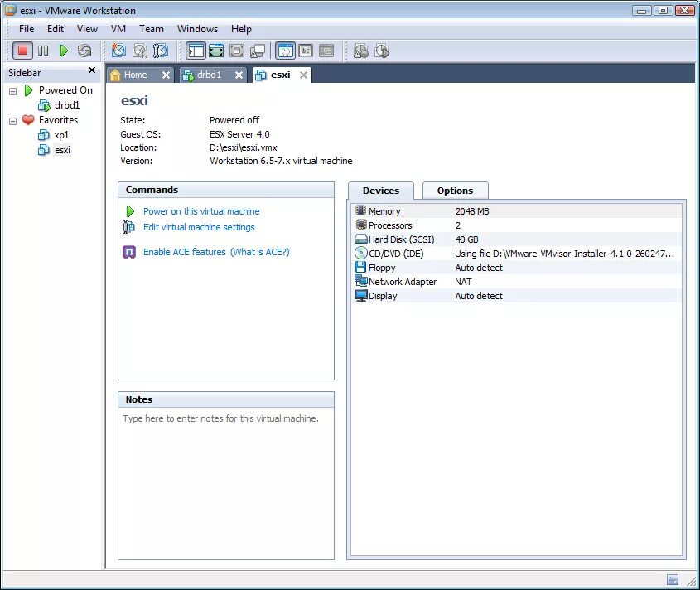Click the Record toolbar icon

click(360, 51)
